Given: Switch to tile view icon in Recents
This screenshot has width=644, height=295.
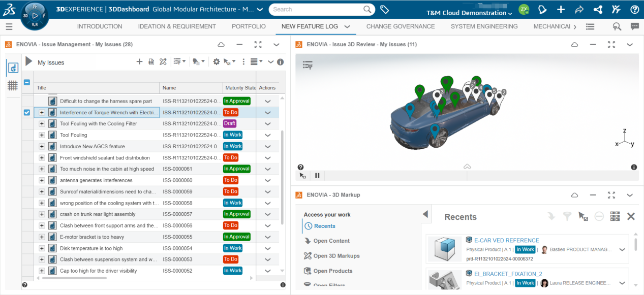Looking at the screenshot, I should pyautogui.click(x=615, y=216).
